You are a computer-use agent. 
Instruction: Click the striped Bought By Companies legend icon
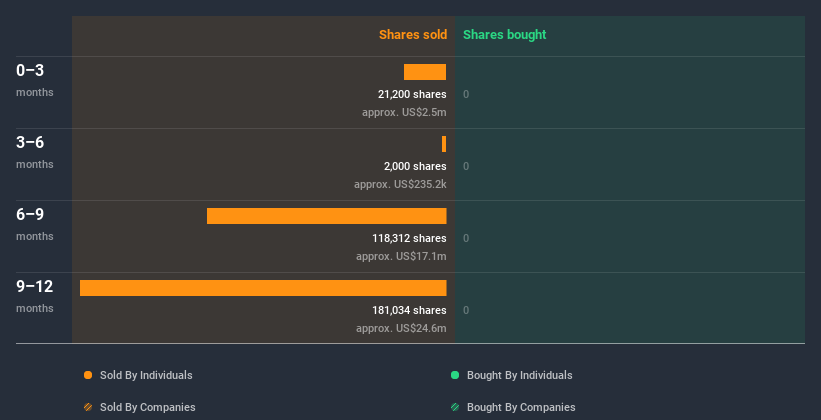(x=455, y=407)
